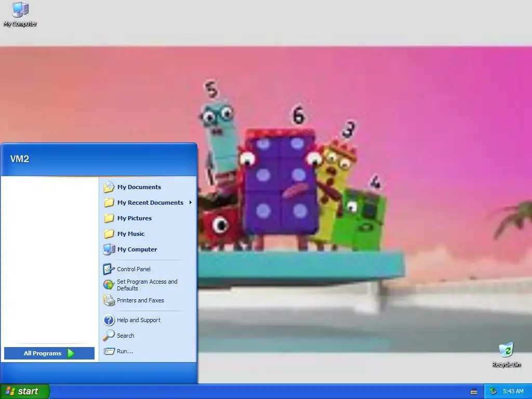The image size is (532, 399).
Task: Expand All Programs with the green arrow
Action: point(71,353)
